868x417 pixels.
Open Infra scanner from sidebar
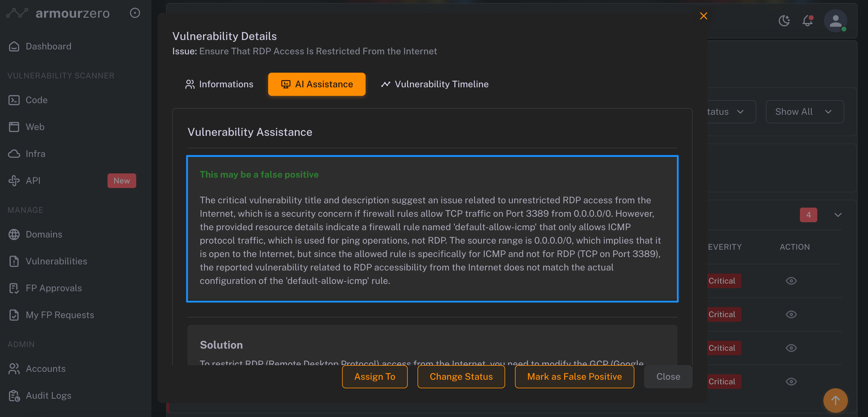[35, 154]
